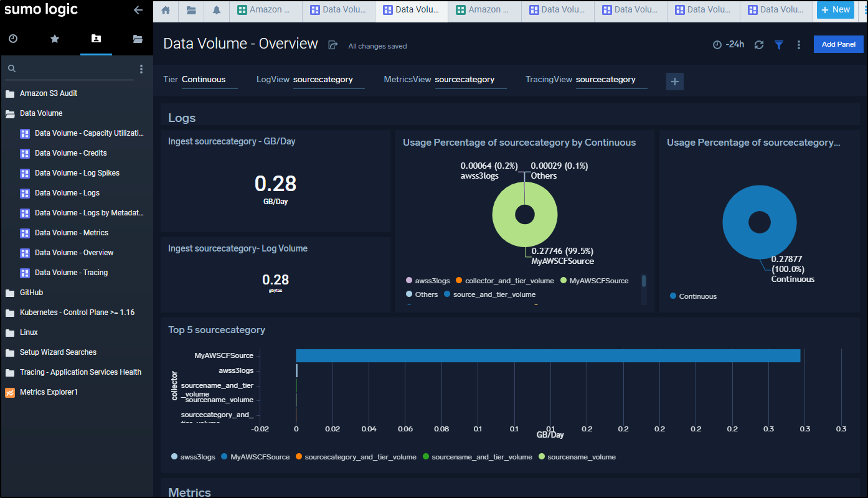Toggle awss3logs in Top 5 chart legend
Screen dimensions: 868x498
pos(193,457)
